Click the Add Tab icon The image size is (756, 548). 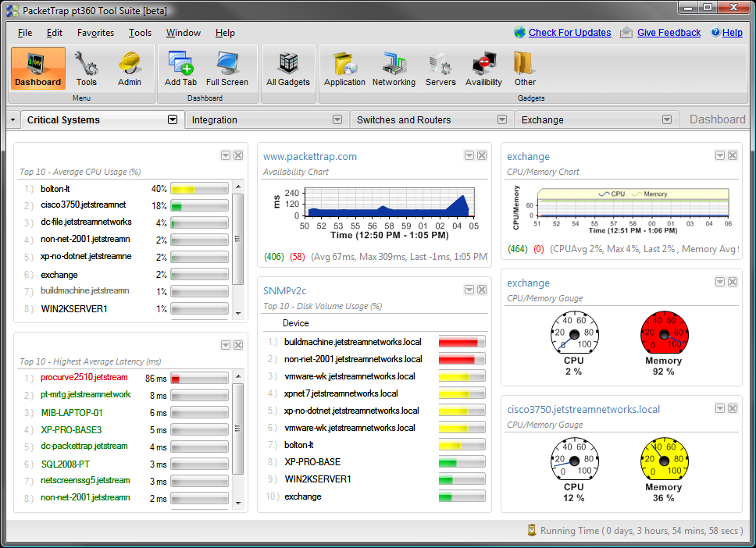[181, 68]
